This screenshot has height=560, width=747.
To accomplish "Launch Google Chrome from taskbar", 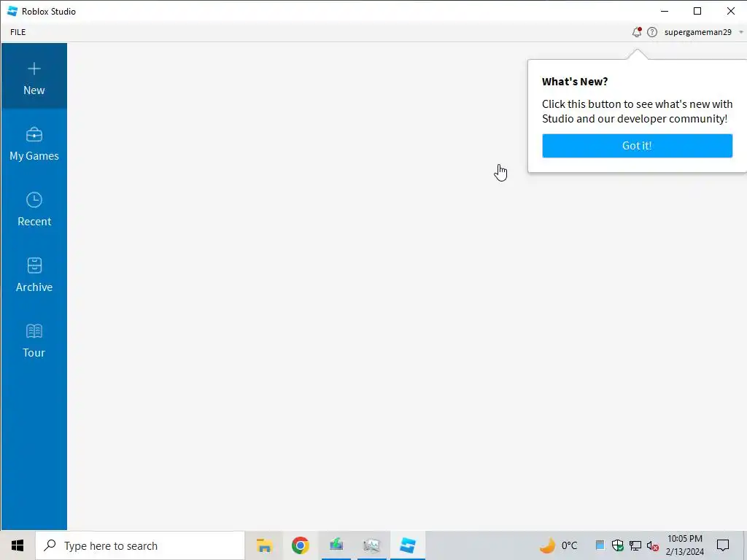I will click(x=300, y=545).
